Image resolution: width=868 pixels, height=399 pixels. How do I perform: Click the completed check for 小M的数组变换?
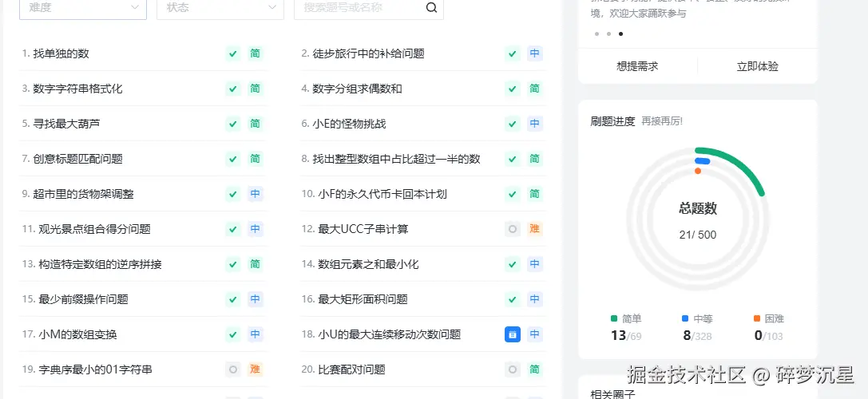pos(233,335)
